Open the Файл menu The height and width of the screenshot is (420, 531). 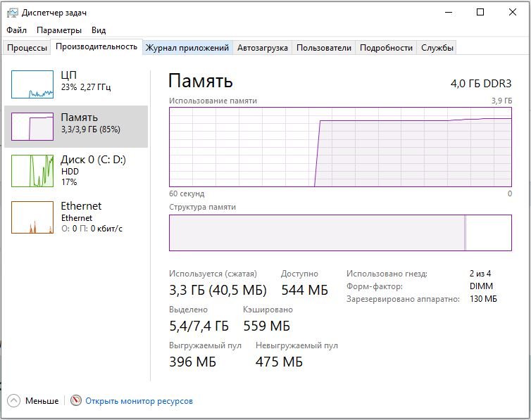(17, 30)
